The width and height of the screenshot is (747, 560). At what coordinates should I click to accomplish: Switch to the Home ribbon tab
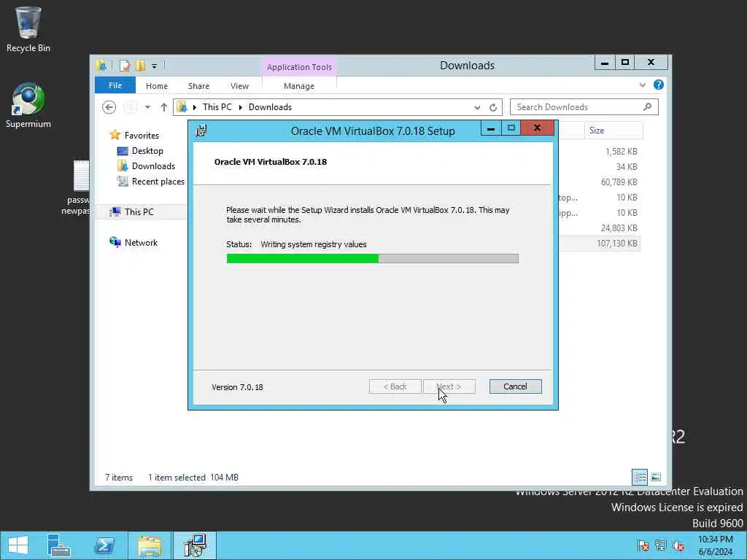(157, 86)
